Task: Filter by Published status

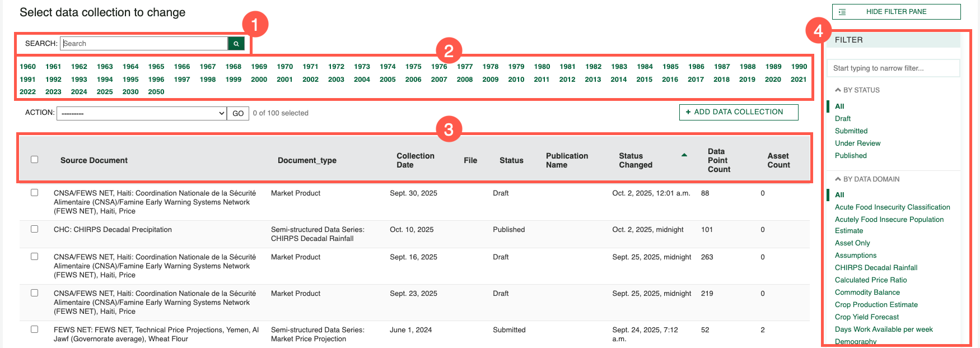Action: tap(850, 156)
